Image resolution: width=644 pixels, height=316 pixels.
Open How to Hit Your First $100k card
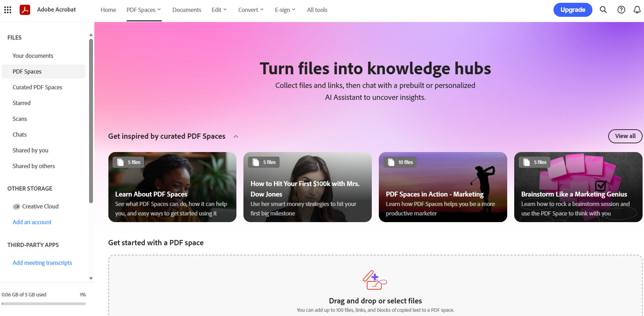(x=308, y=187)
